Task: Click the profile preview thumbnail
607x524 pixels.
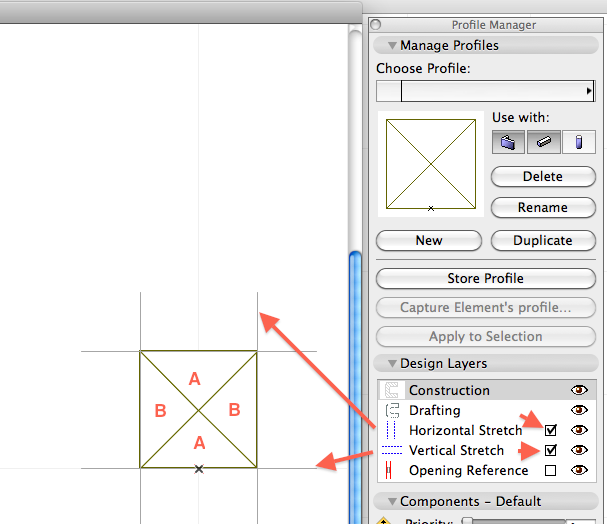Action: point(430,164)
